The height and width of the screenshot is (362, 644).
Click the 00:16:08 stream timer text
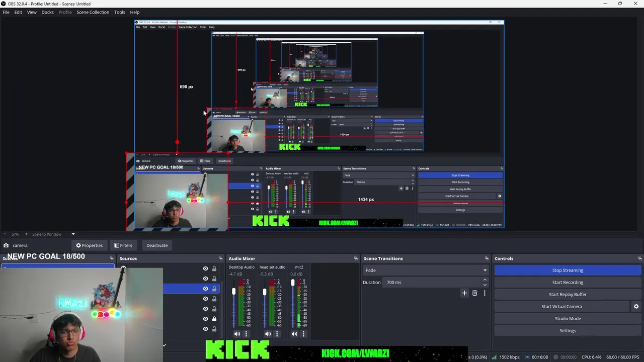(540, 357)
